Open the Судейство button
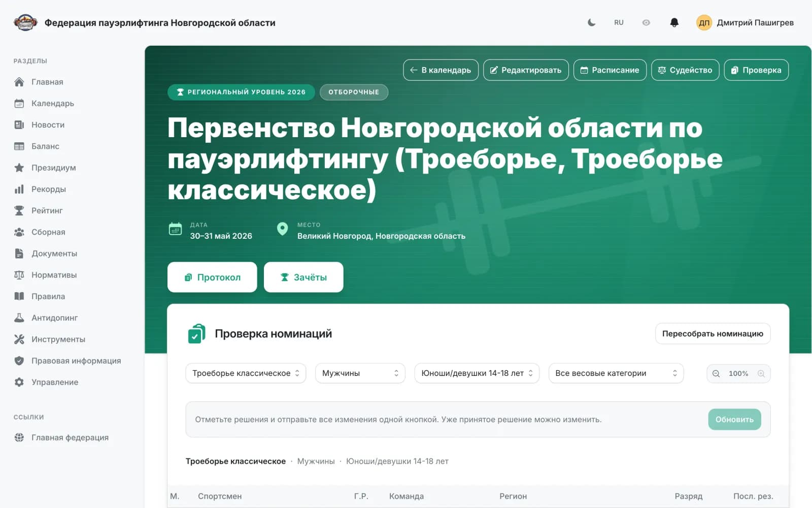The height and width of the screenshot is (508, 812). 685,70
